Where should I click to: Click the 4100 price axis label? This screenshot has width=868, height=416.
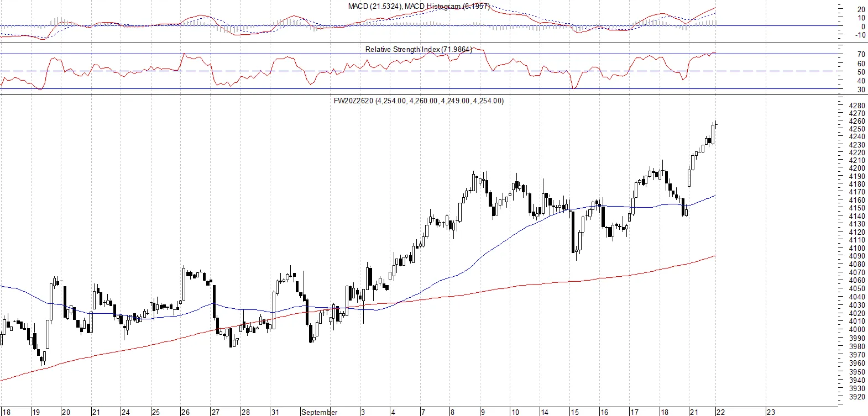tap(857, 249)
